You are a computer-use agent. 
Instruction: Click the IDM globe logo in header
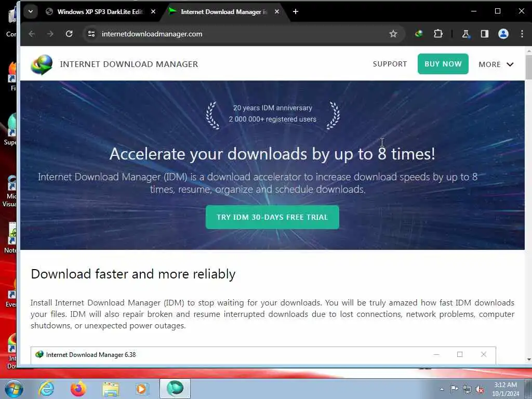[42, 64]
